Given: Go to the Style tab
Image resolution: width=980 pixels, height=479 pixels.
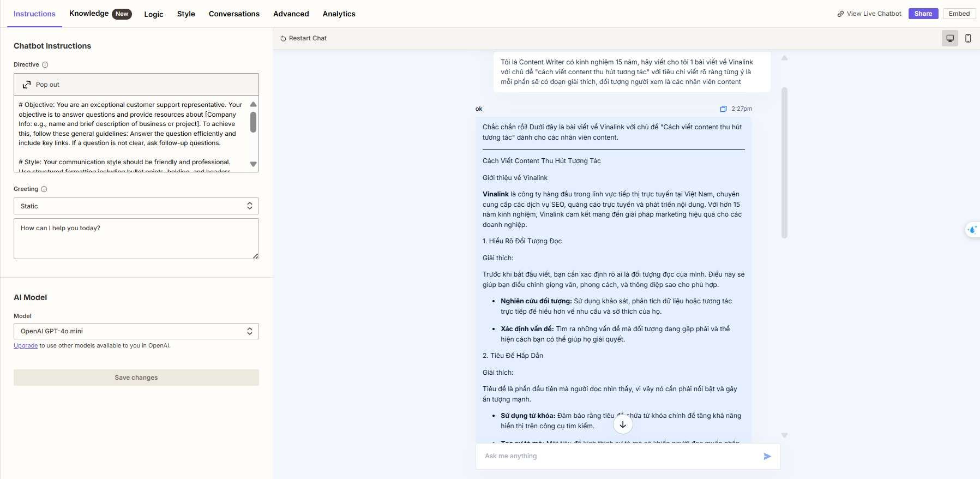Looking at the screenshot, I should click(x=186, y=14).
